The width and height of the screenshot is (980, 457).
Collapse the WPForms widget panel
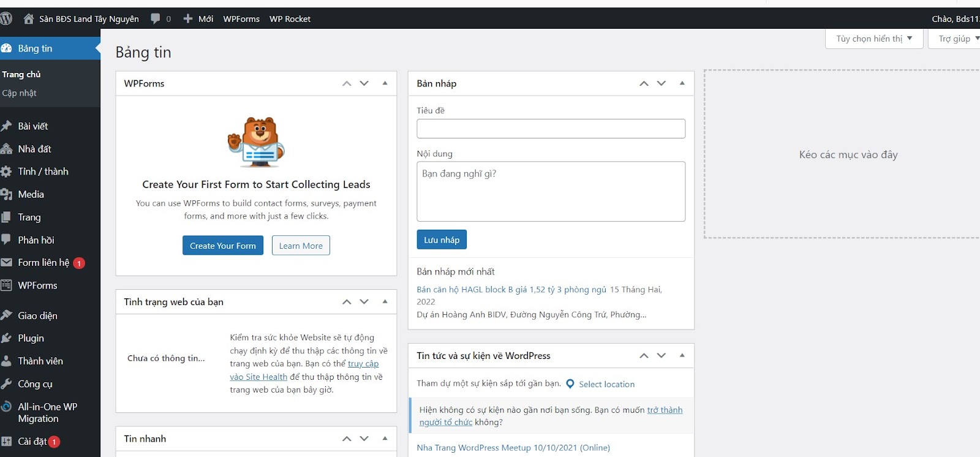pos(385,83)
